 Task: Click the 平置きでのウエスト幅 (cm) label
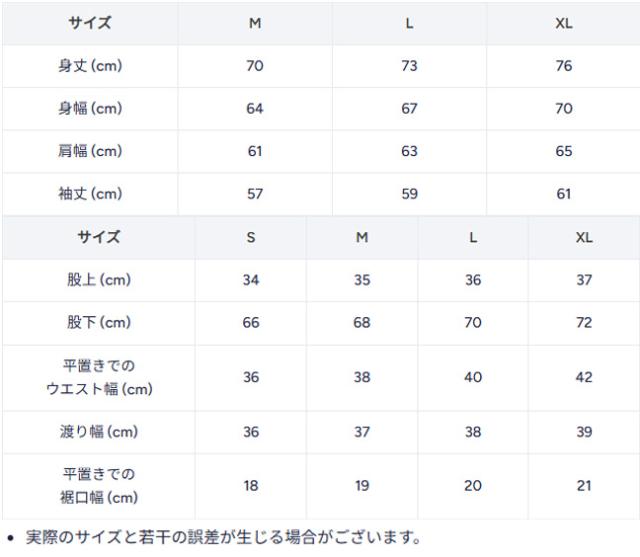coord(99,378)
